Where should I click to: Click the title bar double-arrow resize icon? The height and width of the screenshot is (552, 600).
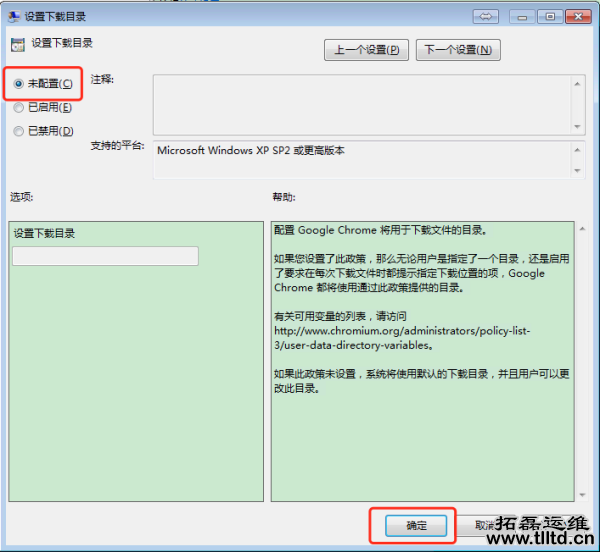pos(486,17)
